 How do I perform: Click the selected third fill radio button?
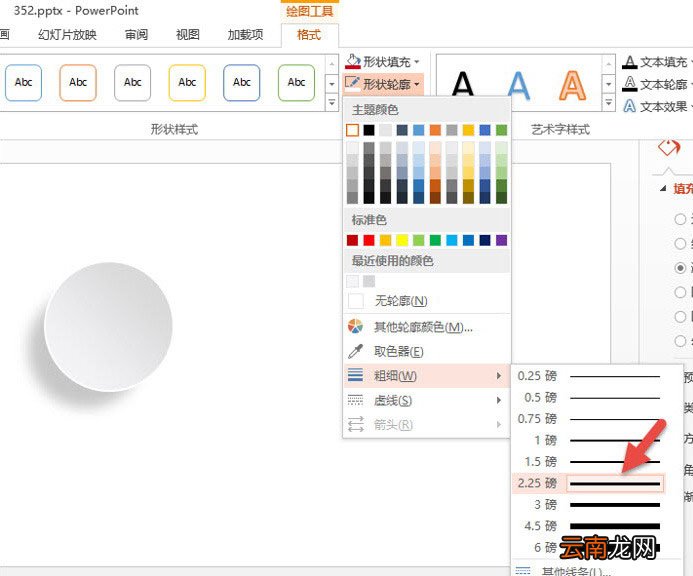coord(680,268)
